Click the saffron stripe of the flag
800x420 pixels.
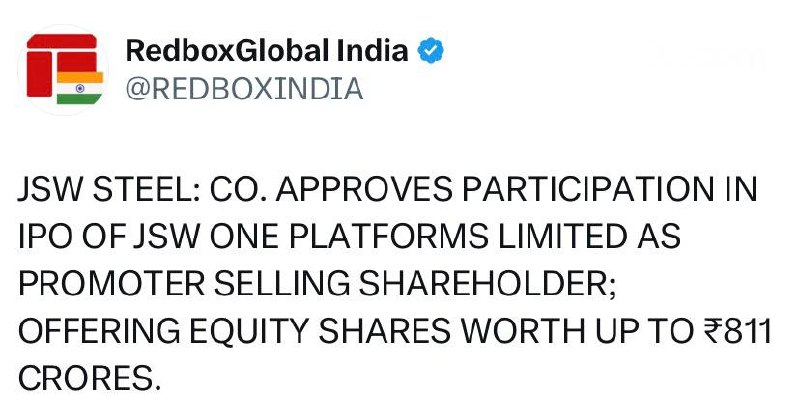[80, 77]
